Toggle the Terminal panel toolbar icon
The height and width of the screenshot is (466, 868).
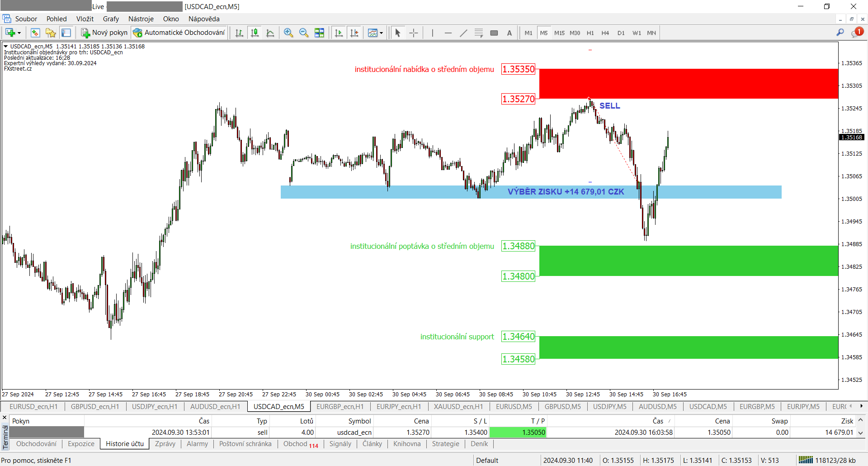[x=66, y=33]
